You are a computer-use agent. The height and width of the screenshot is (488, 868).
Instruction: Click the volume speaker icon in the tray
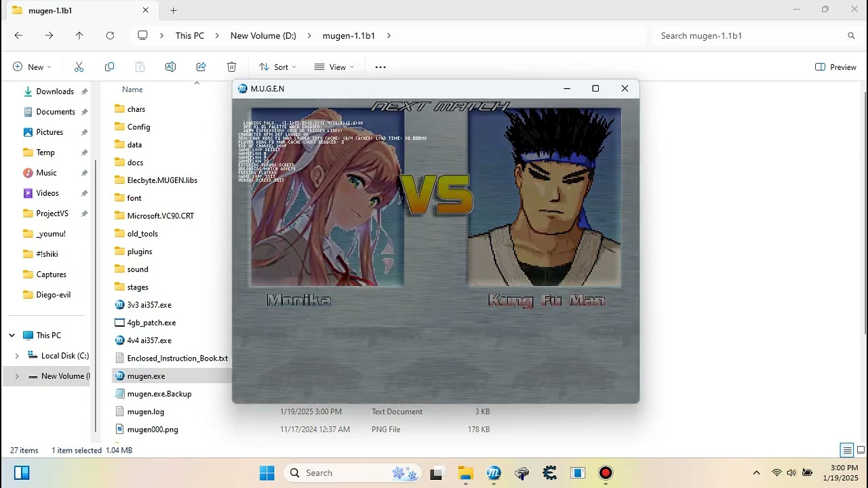click(791, 473)
